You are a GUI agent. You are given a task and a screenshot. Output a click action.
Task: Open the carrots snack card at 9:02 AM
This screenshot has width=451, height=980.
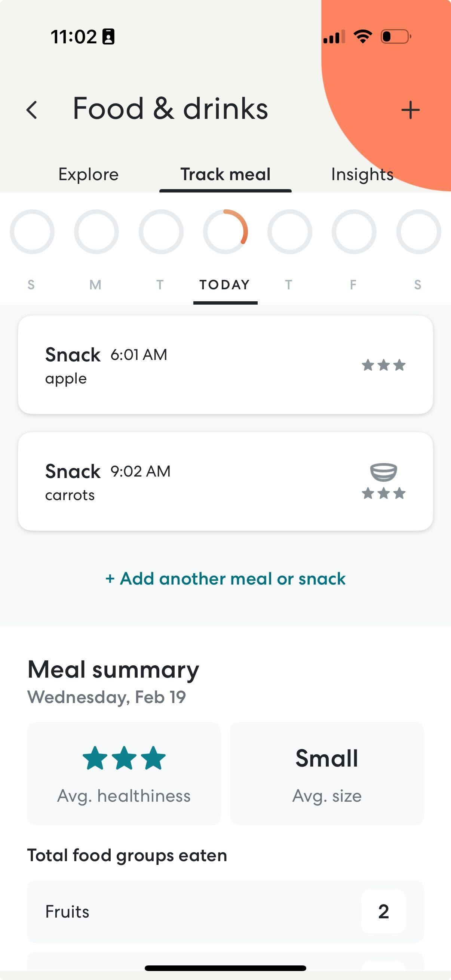point(225,481)
